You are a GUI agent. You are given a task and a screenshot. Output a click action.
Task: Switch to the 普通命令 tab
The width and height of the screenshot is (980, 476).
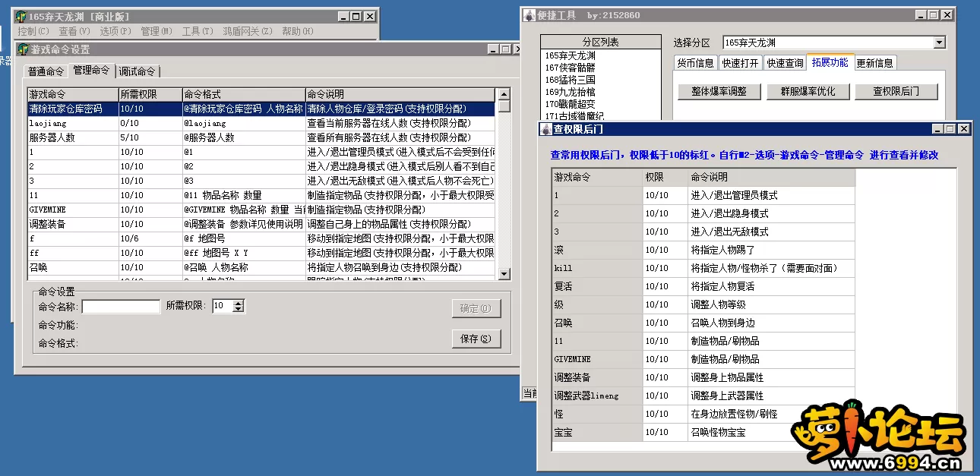pyautogui.click(x=46, y=71)
